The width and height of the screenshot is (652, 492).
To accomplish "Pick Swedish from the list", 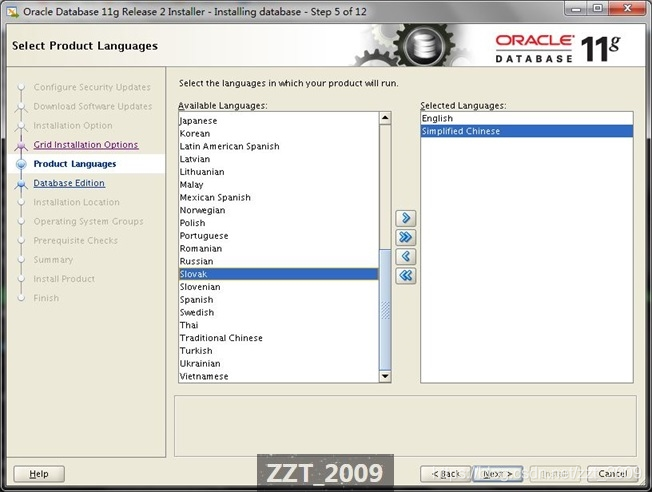I will [x=279, y=312].
